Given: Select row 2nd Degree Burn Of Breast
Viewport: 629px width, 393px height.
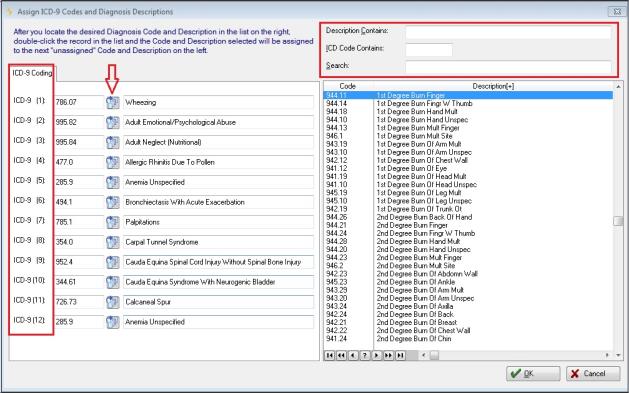Looking at the screenshot, I should [x=468, y=322].
